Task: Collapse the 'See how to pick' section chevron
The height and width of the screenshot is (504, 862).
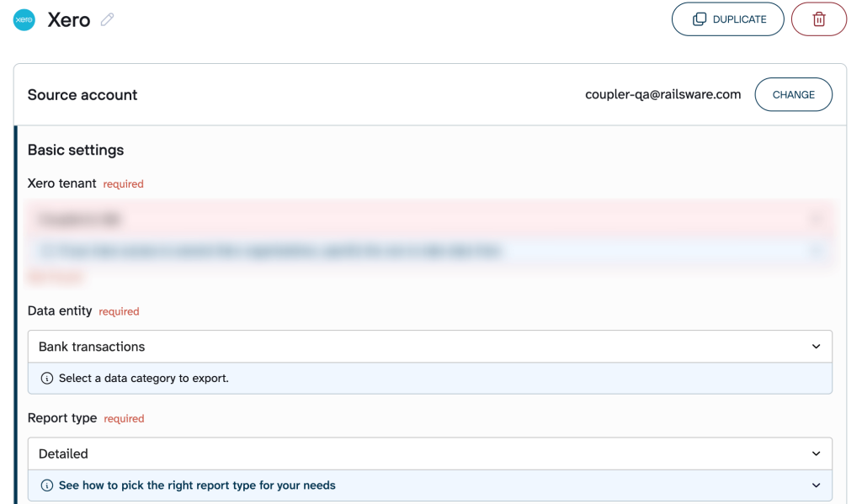Action: (815, 485)
